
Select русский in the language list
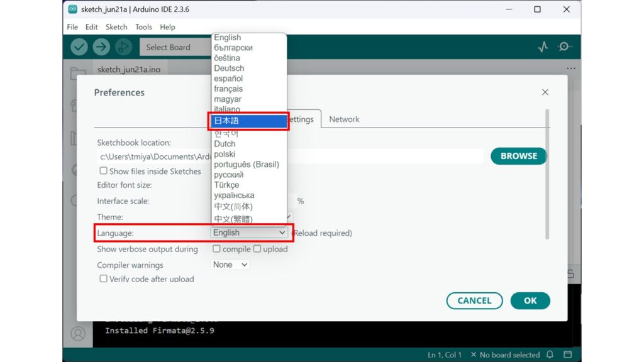248,175
